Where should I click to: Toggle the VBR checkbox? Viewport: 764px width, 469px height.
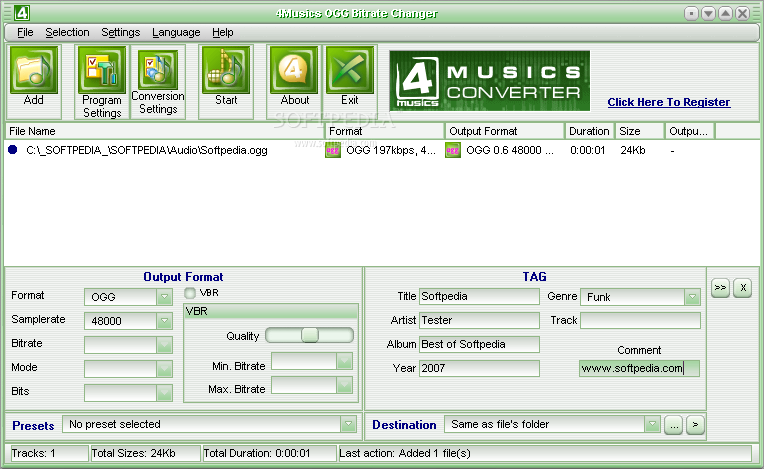(190, 293)
